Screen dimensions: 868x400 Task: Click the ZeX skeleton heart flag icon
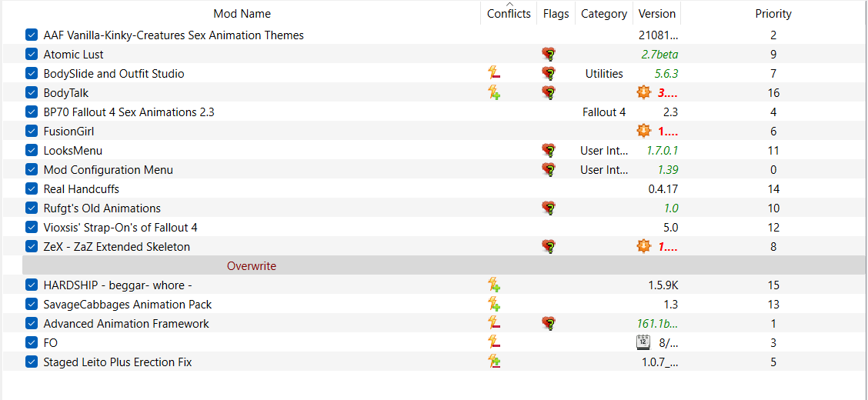click(x=549, y=247)
